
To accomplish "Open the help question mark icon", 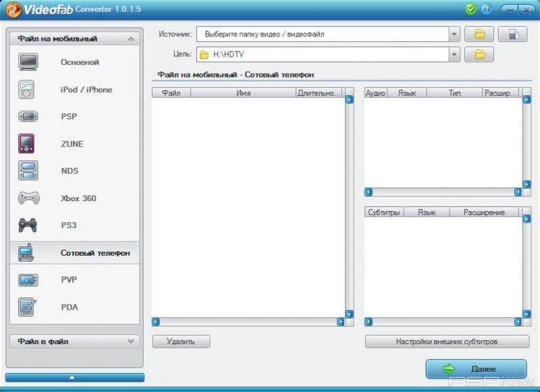I will tap(487, 9).
